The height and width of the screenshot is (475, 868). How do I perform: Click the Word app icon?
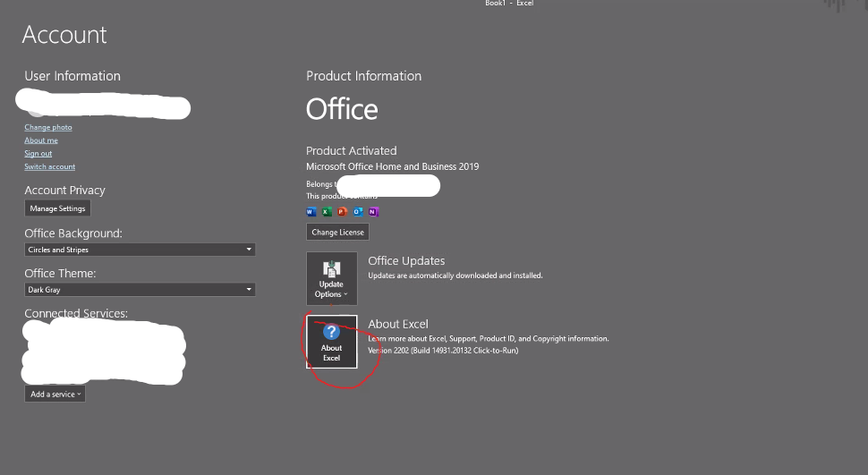311,211
